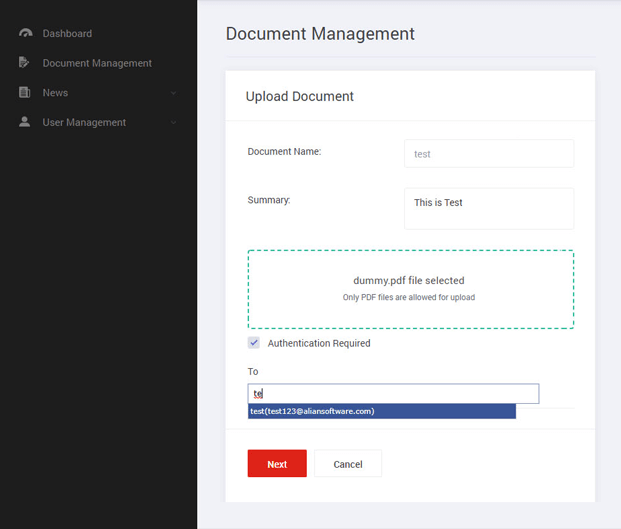This screenshot has width=621, height=529.
Task: Click the Document Management sidebar icon
Action: [24, 63]
